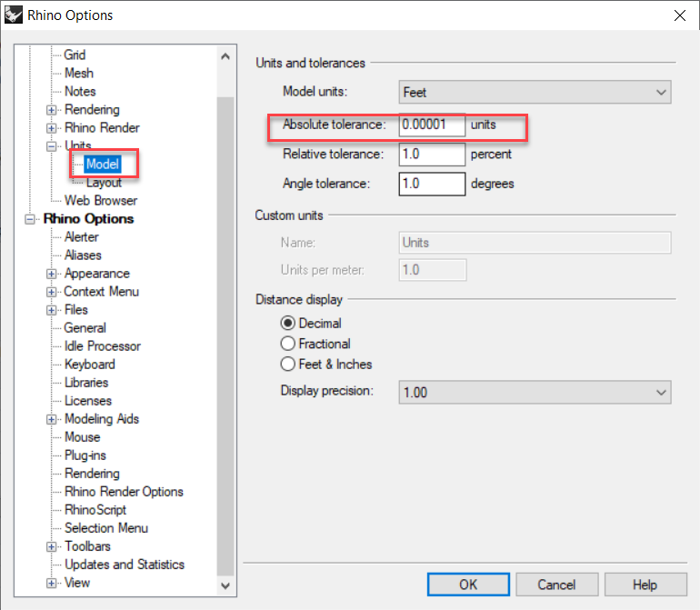Open the Idle Processor options page
The image size is (700, 610).
[102, 346]
